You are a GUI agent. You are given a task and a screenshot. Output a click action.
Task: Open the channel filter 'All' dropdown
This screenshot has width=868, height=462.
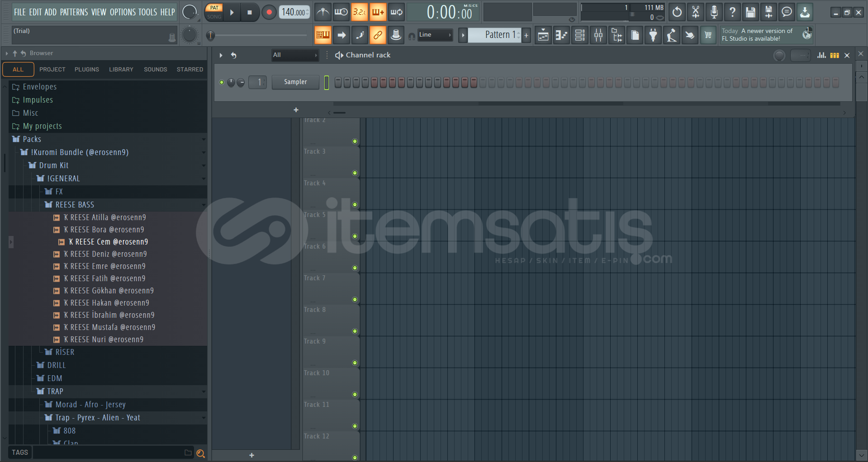pyautogui.click(x=295, y=55)
